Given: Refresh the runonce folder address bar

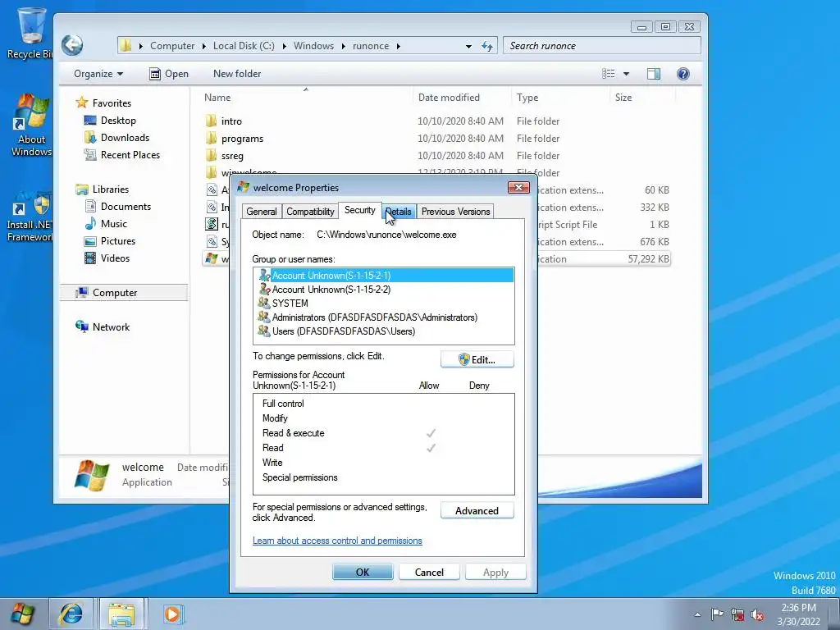Looking at the screenshot, I should pos(487,46).
